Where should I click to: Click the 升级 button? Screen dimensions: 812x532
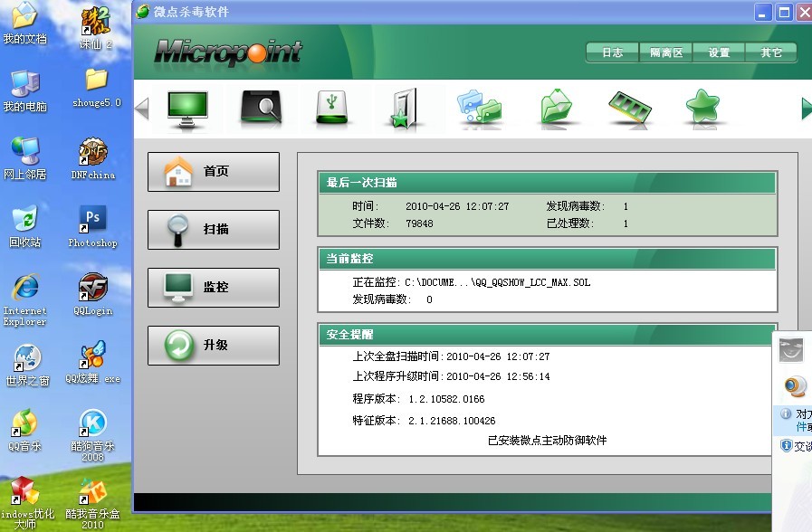(214, 346)
